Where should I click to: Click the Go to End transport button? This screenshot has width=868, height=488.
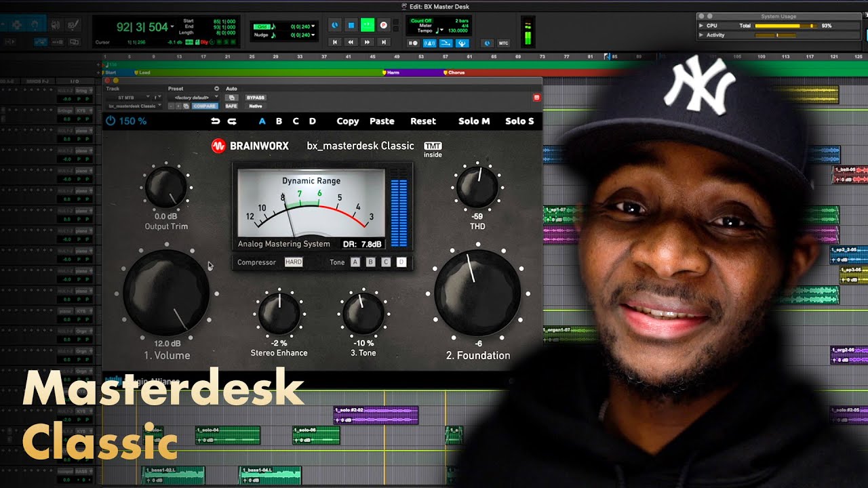[383, 42]
